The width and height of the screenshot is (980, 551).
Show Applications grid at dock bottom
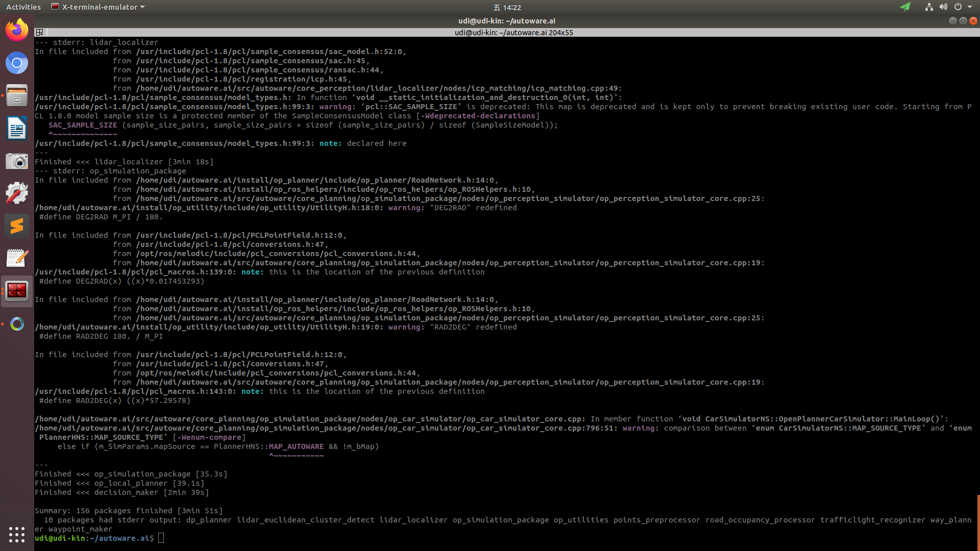(17, 534)
